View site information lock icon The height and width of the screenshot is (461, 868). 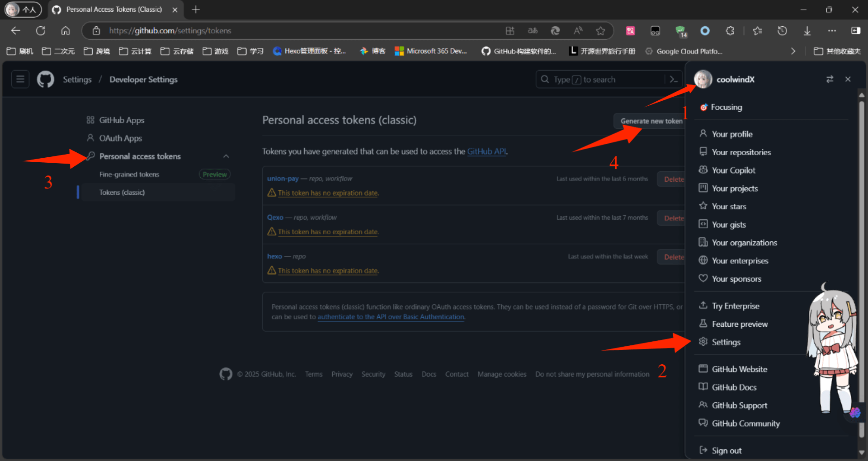pyautogui.click(x=96, y=31)
